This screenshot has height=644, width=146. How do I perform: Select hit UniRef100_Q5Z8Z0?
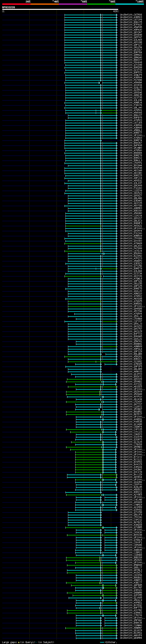(131, 560)
